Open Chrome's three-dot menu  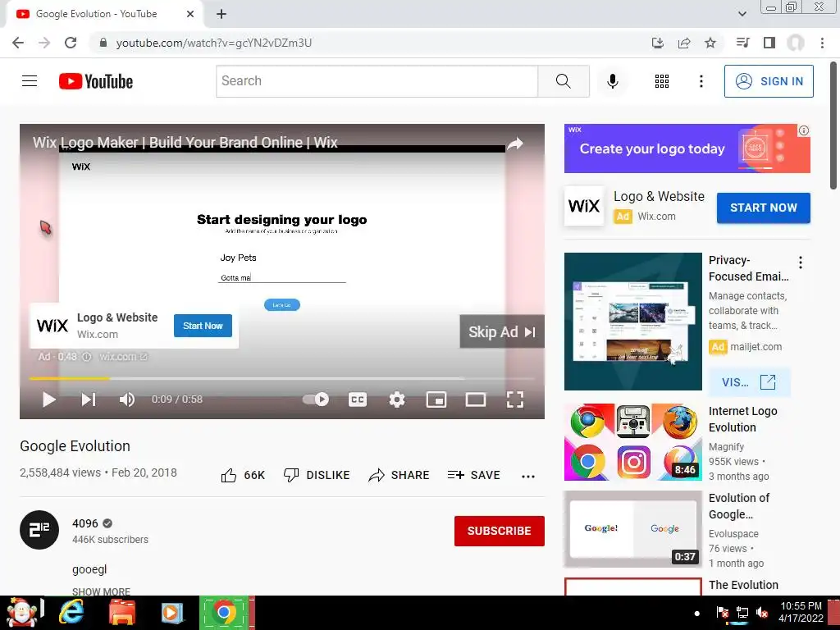[x=822, y=43]
